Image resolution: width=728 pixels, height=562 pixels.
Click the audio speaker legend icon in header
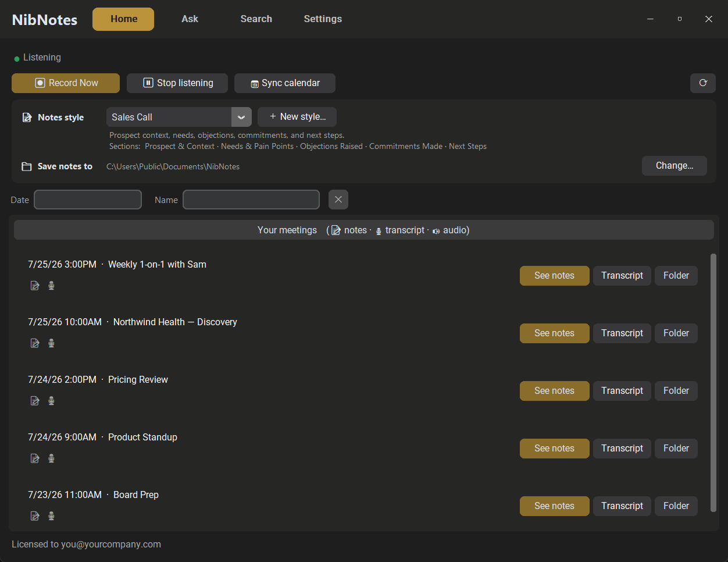(436, 231)
